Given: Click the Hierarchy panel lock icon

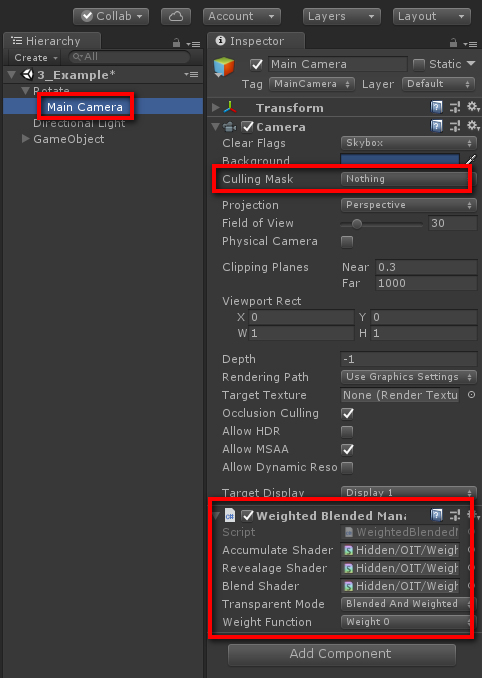Looking at the screenshot, I should 176,43.
